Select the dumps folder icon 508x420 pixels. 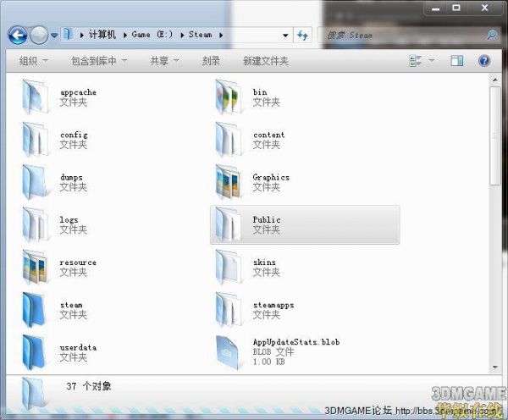click(35, 182)
